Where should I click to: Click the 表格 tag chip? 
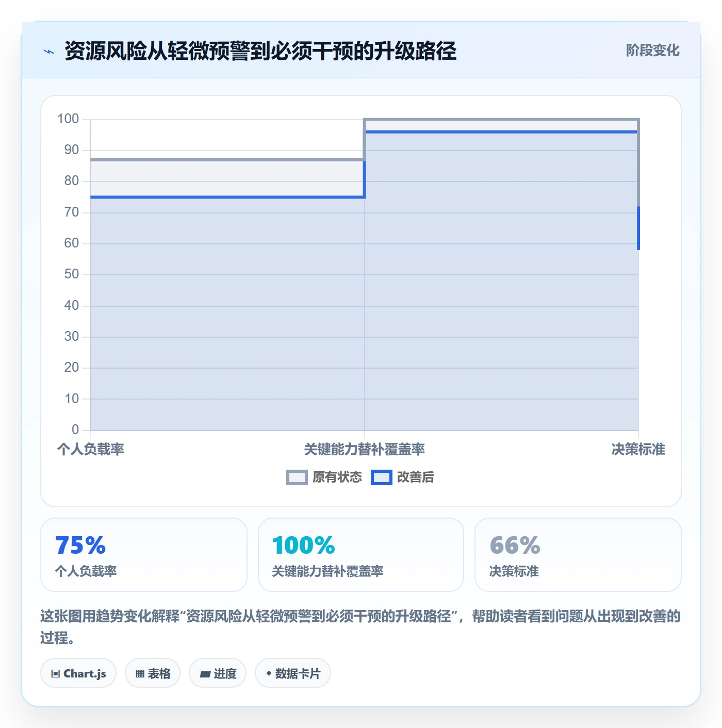153,673
